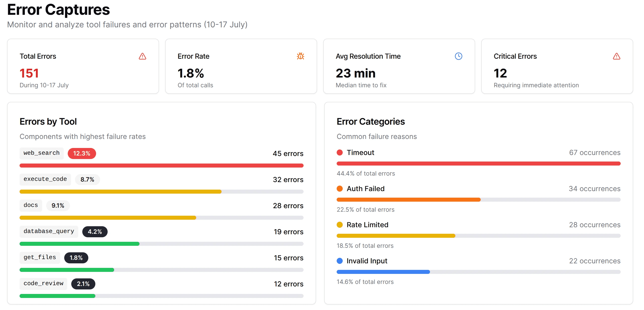Click the web_search red progress bar
Viewport: 644px width, 310px height.
tap(161, 166)
